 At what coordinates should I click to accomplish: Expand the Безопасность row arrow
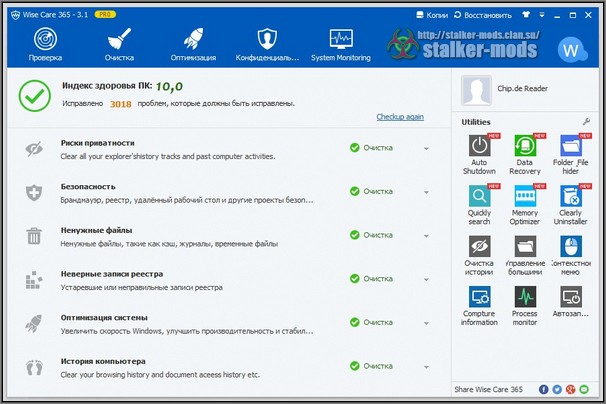click(x=426, y=192)
